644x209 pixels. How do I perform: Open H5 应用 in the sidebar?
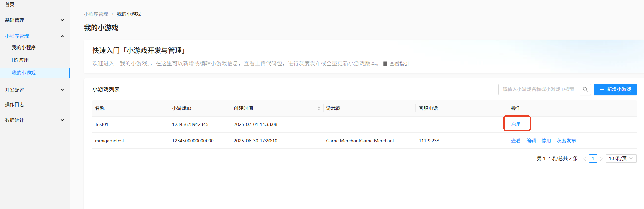20,60
